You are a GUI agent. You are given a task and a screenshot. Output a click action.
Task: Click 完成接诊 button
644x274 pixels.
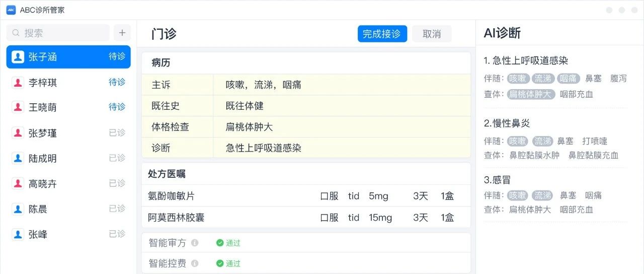[x=382, y=34]
